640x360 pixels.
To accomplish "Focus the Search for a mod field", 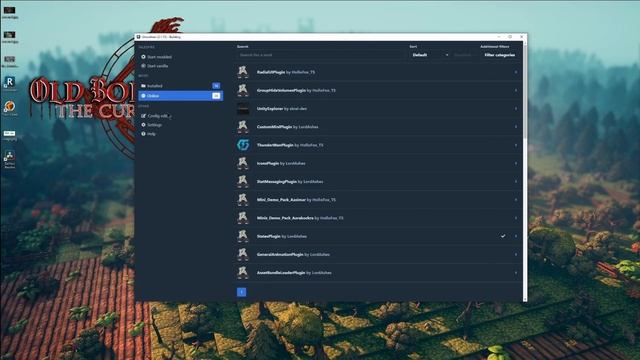I will coord(322,55).
